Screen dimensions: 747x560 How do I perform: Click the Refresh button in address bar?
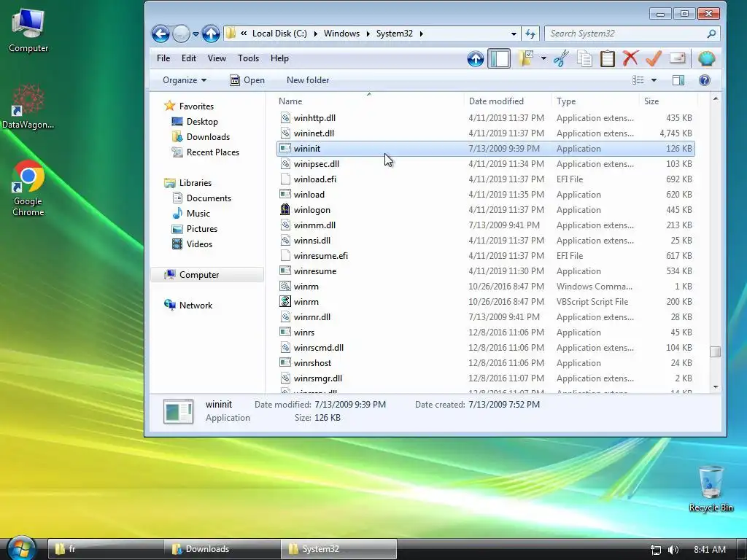530,34
